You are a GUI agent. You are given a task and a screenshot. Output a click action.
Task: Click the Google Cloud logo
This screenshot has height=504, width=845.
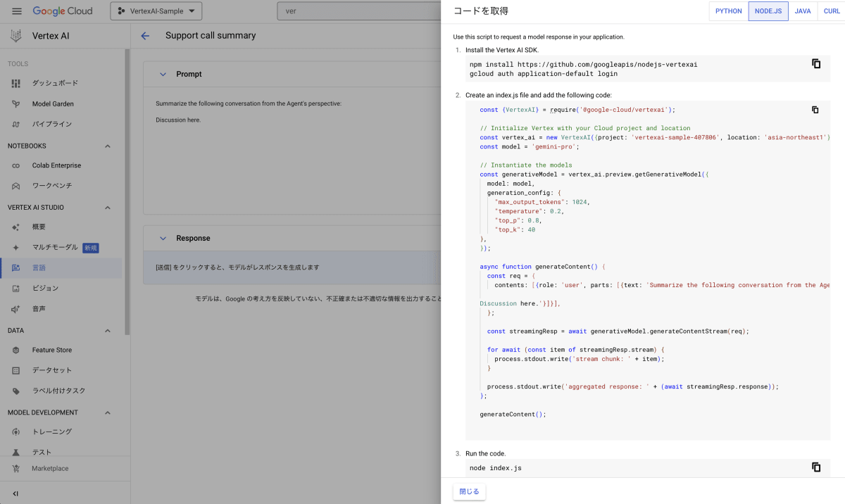point(63,11)
